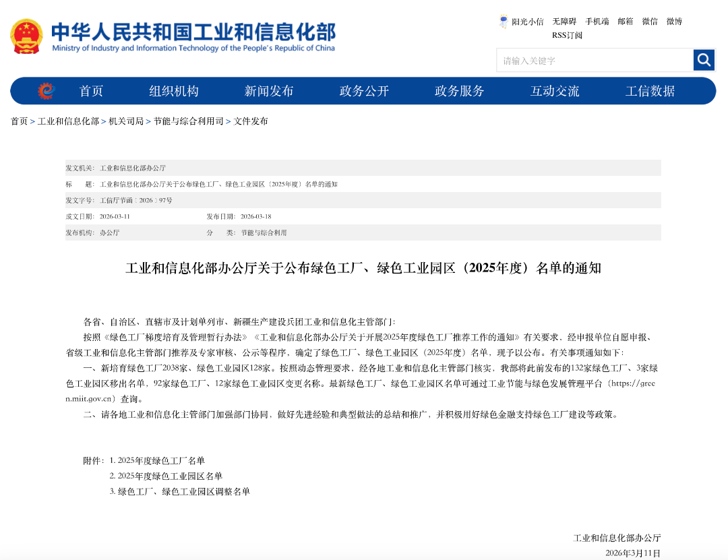Image resolution: width=728 pixels, height=560 pixels.
Task: Click the 手机端 mobile link
Action: pos(597,22)
